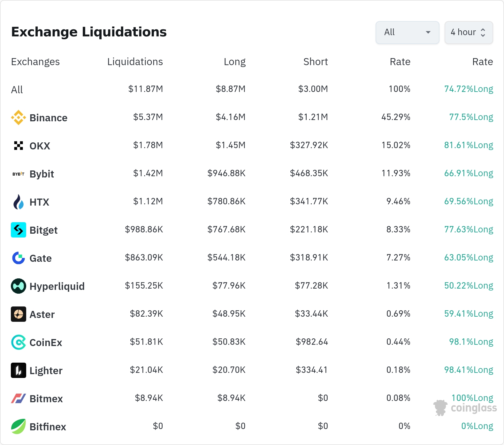Click the Bitget logo icon
Image resolution: width=504 pixels, height=445 pixels.
[x=19, y=230]
